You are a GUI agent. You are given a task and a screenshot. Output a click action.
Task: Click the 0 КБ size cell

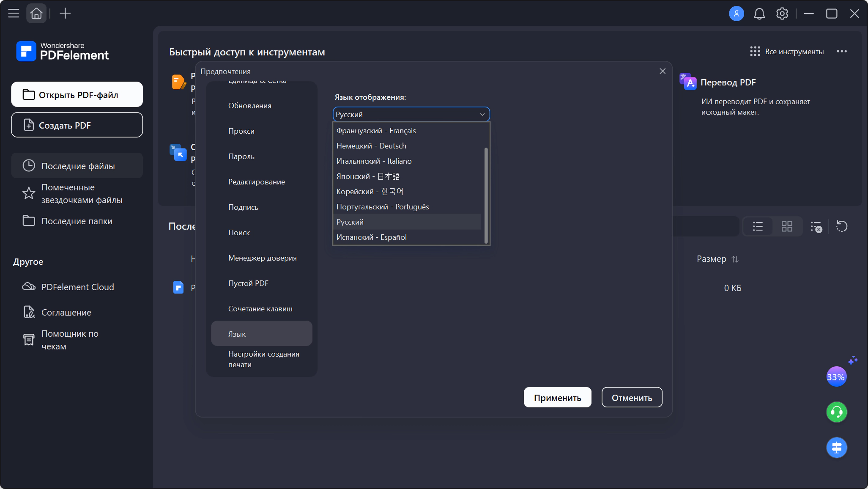pos(732,288)
